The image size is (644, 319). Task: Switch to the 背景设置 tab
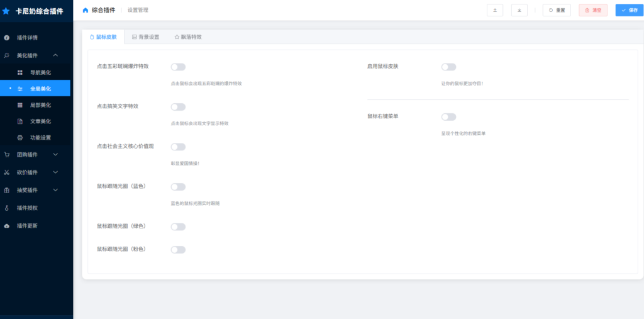tap(145, 37)
